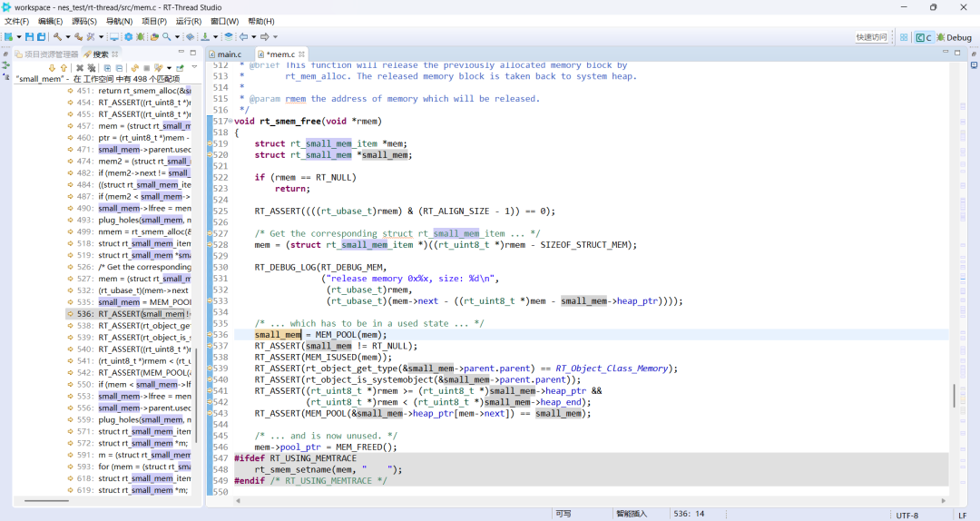Image resolution: width=980 pixels, height=521 pixels.
Task: Expand all search results icon
Action: tap(107, 68)
